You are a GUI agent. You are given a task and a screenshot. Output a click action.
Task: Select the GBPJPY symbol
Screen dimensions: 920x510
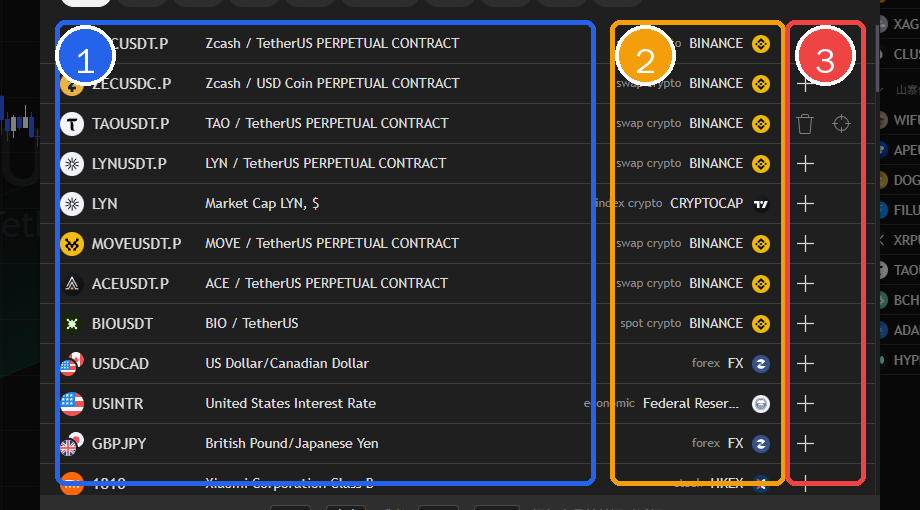(x=119, y=444)
